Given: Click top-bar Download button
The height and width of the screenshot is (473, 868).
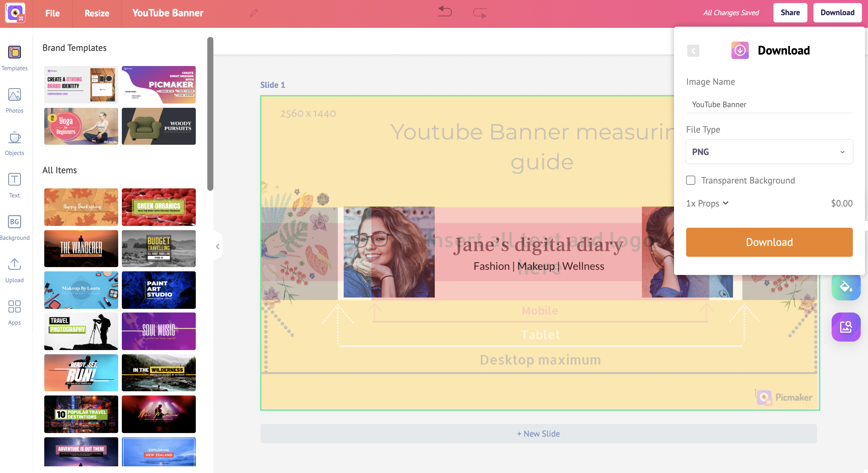Looking at the screenshot, I should coord(837,12).
